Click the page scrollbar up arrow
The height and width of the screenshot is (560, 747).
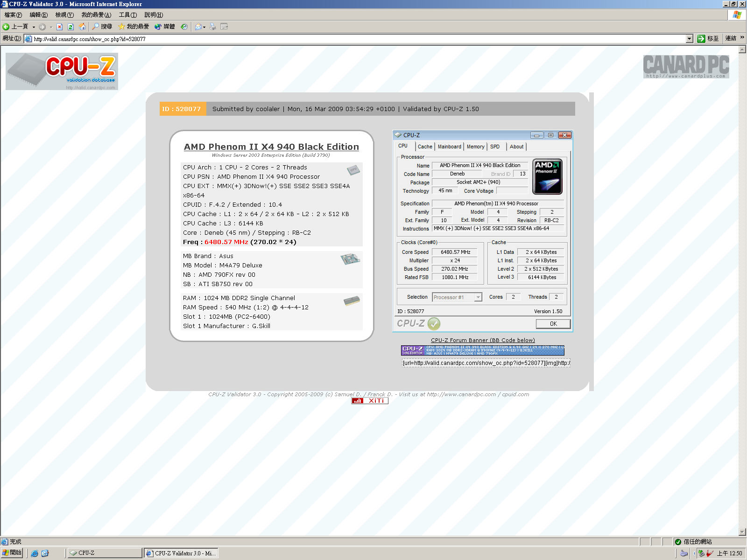742,49
